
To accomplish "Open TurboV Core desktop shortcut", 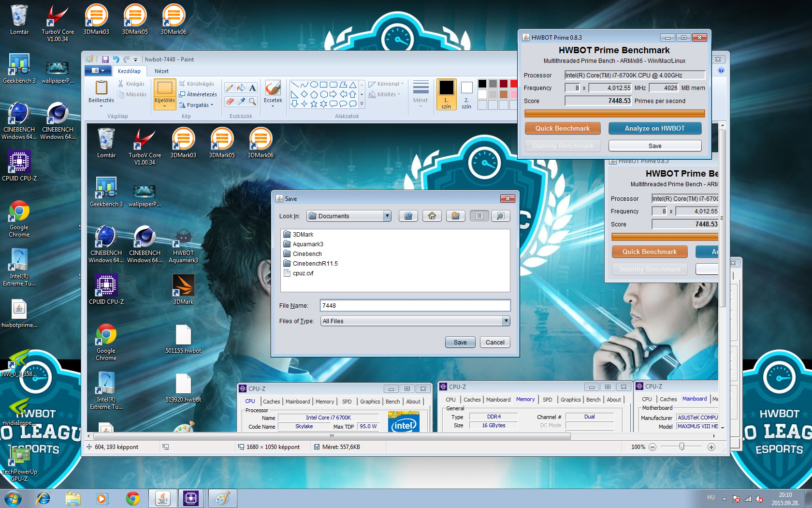I will click(x=58, y=23).
